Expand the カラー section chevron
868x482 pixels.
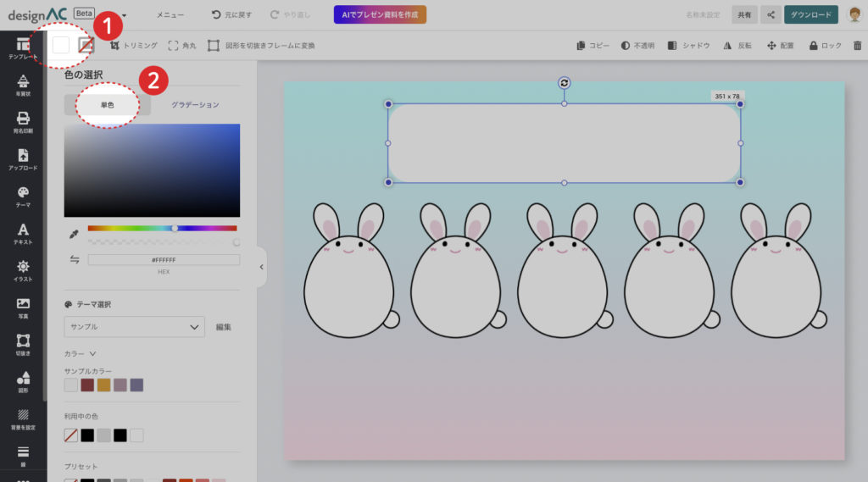point(92,353)
